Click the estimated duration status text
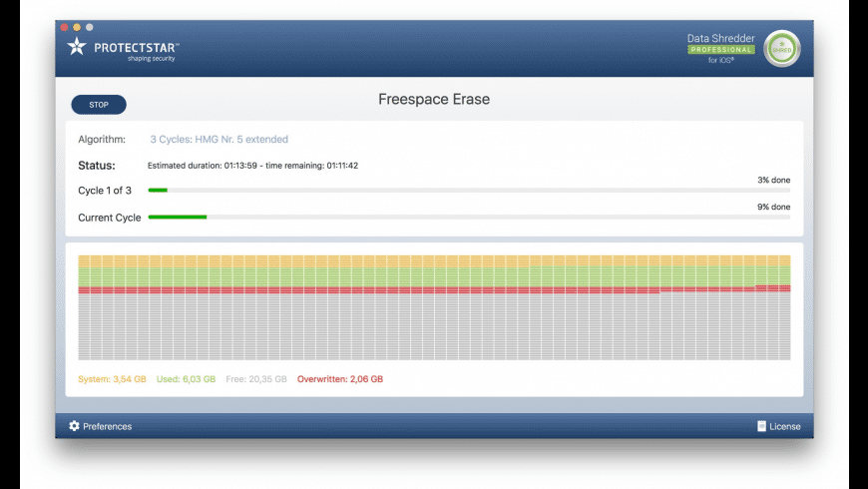Image resolution: width=868 pixels, height=489 pixels. coord(252,166)
